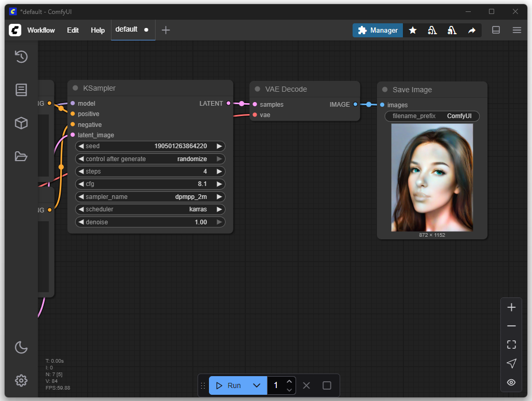Open settings gear icon in sidebar

coord(21,380)
